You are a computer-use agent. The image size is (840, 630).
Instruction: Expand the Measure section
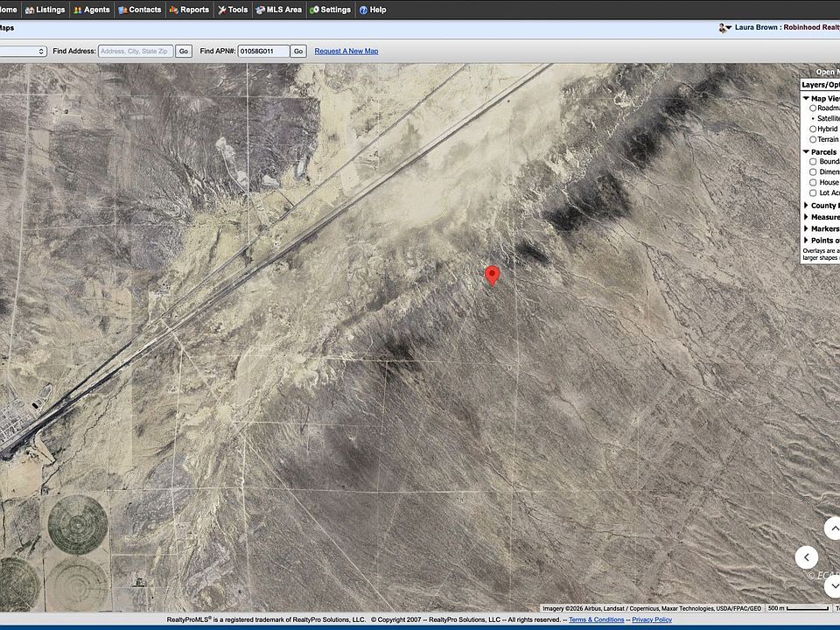[x=806, y=217]
